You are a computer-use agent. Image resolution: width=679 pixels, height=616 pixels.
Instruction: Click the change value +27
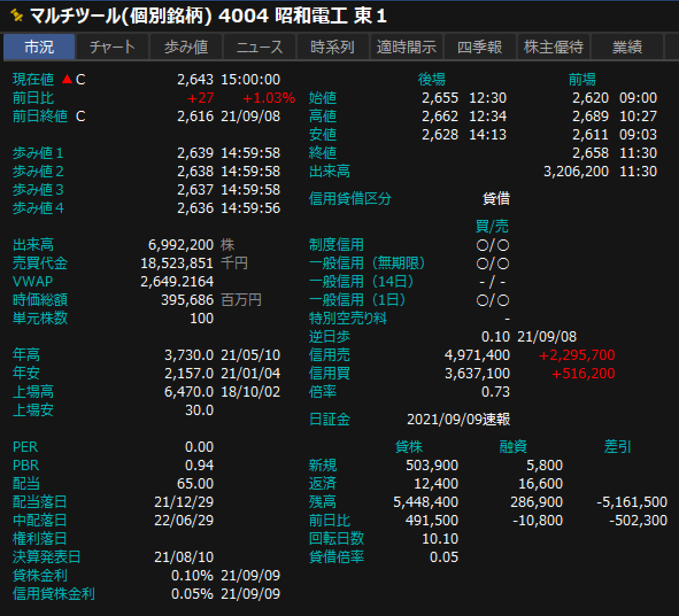(x=200, y=98)
